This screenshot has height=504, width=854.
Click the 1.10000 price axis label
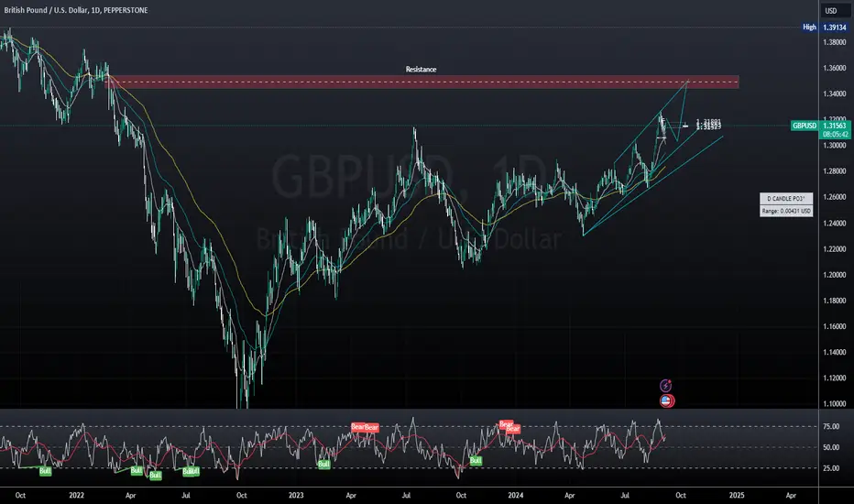(x=835, y=404)
